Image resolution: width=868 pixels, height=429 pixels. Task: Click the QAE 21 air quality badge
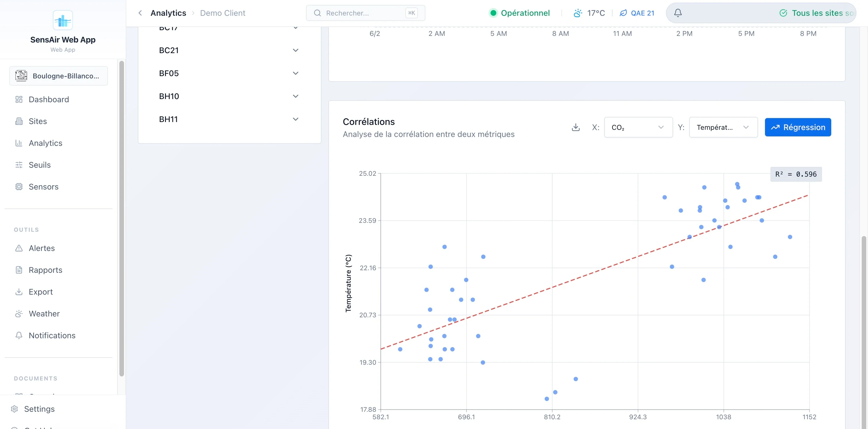[637, 13]
